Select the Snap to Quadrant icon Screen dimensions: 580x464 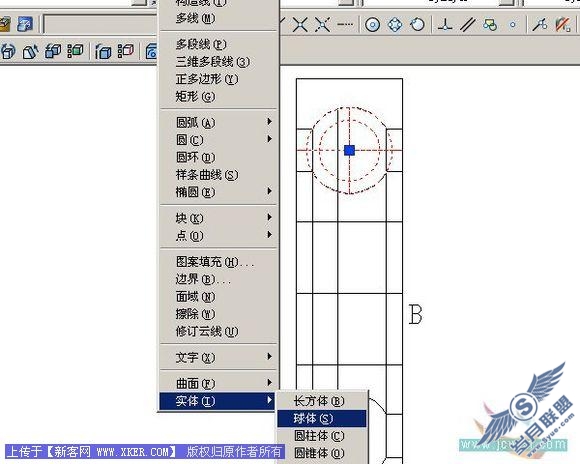click(395, 25)
